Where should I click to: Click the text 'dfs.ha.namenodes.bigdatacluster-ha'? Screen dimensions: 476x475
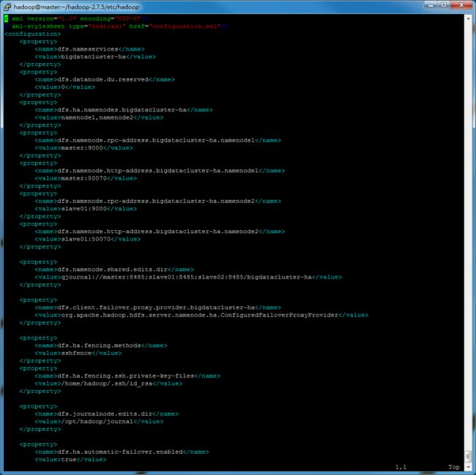(x=122, y=110)
